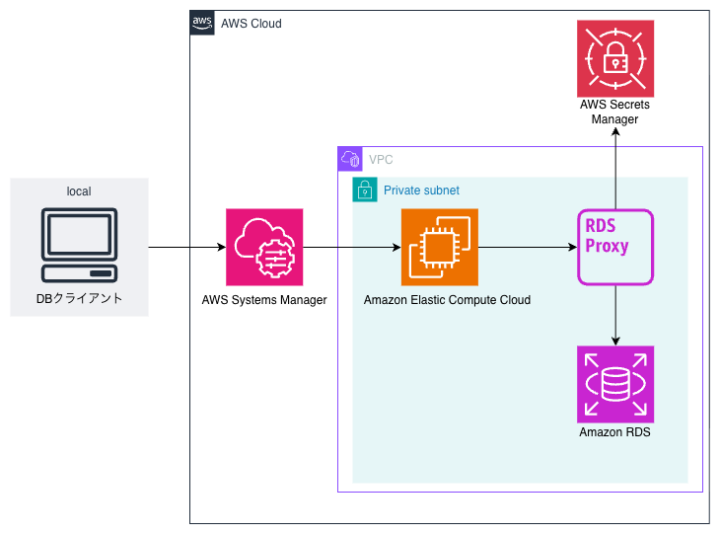
Task: Select the "Private subnet" label text
Action: point(421,189)
